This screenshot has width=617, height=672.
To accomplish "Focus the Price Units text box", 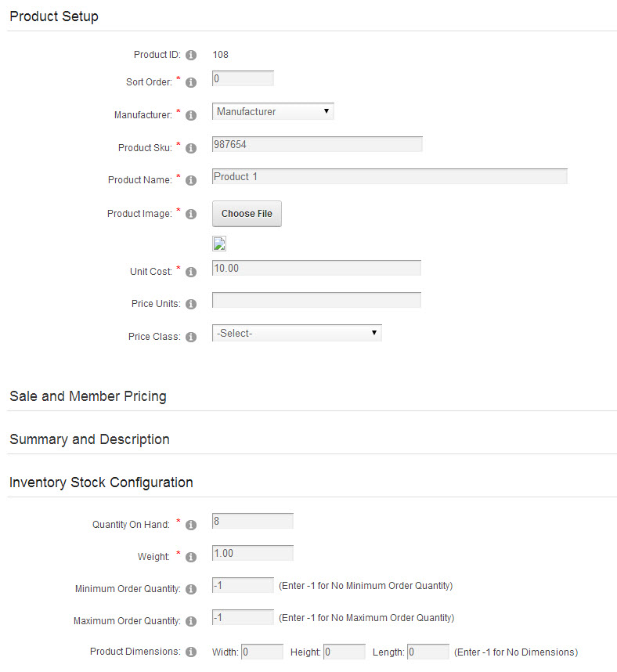I will tap(316, 300).
